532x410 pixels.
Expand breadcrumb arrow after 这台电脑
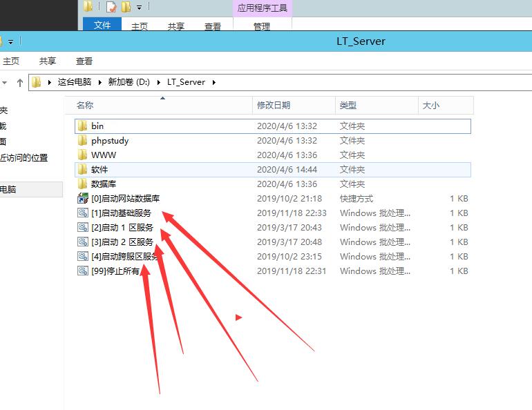99,82
